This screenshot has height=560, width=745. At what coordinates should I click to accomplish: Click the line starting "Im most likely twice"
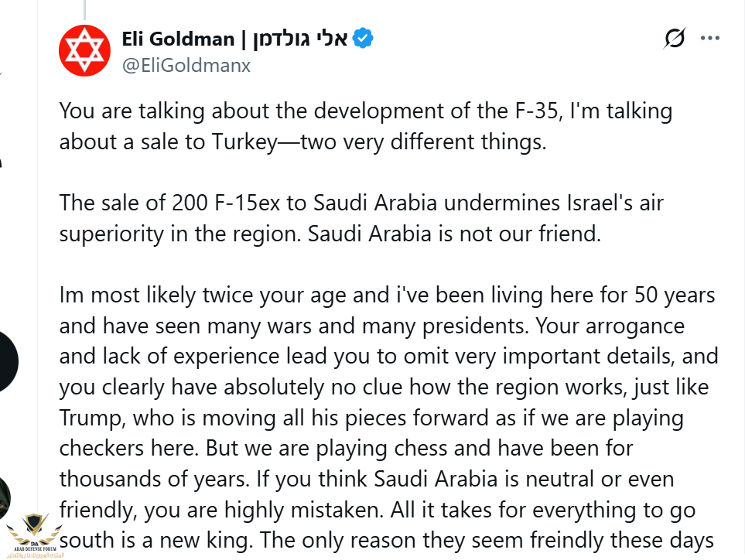point(387,295)
